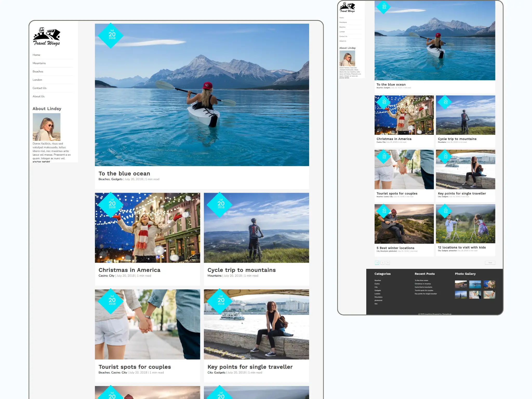Open Beaches in the left sidebar menu
The image size is (532, 399).
(38, 71)
